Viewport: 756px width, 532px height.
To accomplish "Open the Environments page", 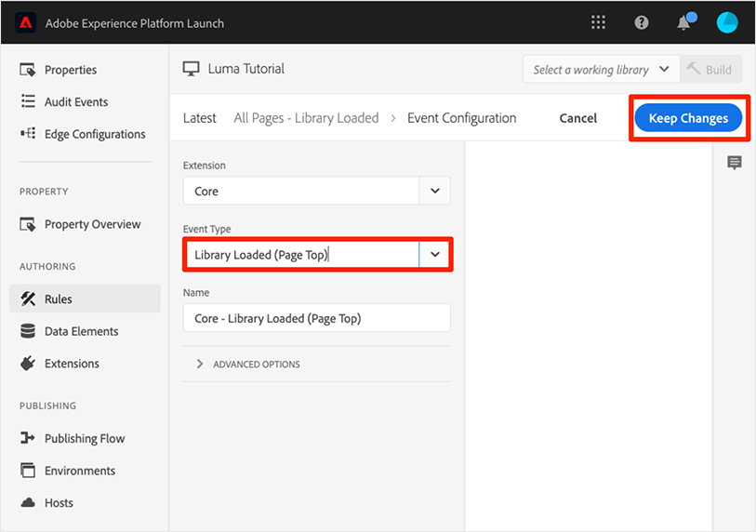I will pyautogui.click(x=80, y=471).
